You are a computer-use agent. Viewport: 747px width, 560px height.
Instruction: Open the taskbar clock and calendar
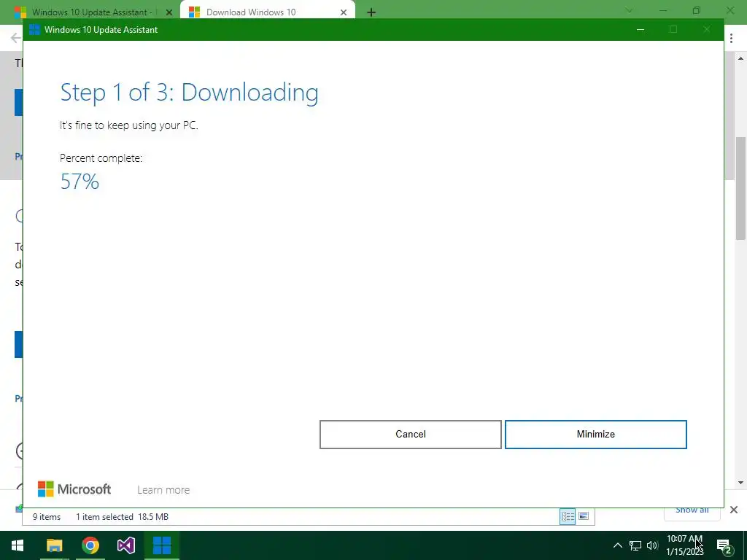pos(684,545)
